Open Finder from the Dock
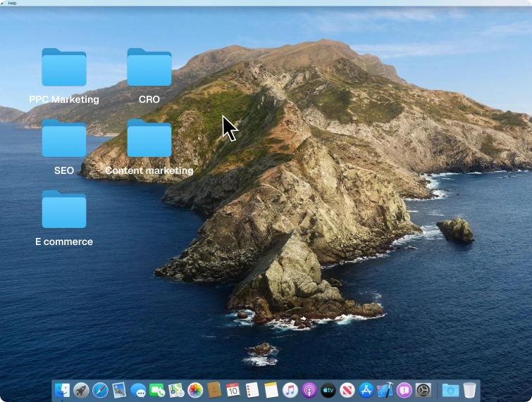This screenshot has width=532, height=402. [x=62, y=390]
